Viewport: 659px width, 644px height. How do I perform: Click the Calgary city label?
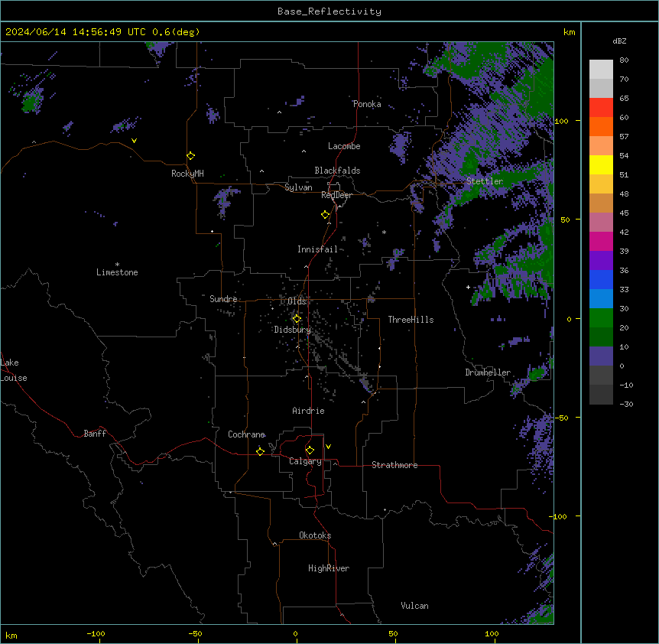click(305, 461)
